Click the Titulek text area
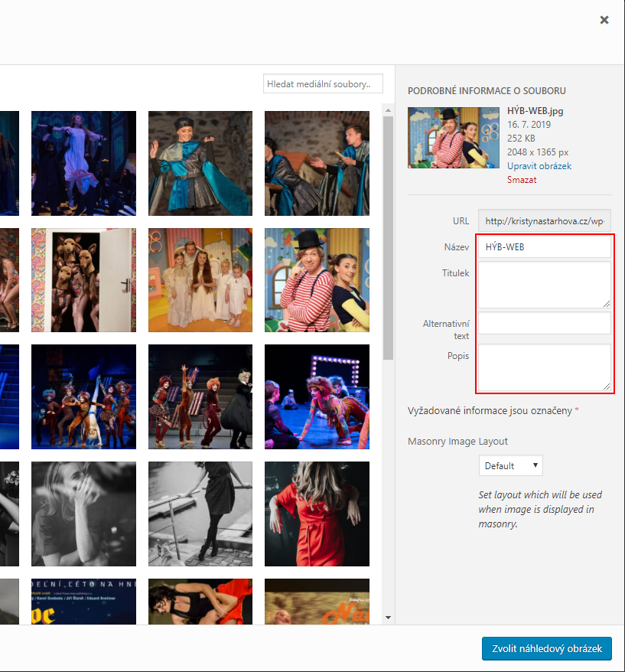Screen dimensions: 625x672 point(544,284)
